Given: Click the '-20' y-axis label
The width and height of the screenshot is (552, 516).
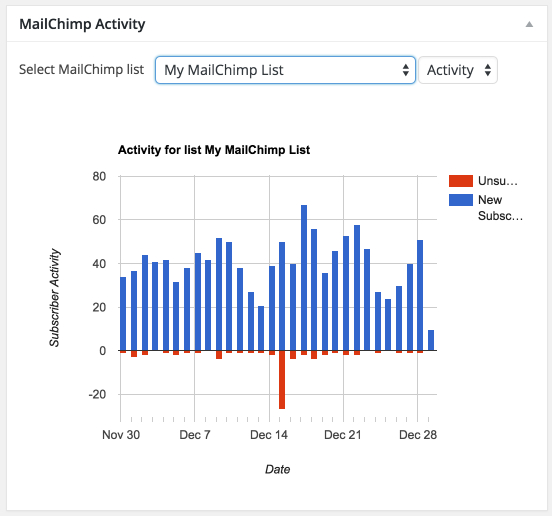Looking at the screenshot, I should (x=98, y=394).
